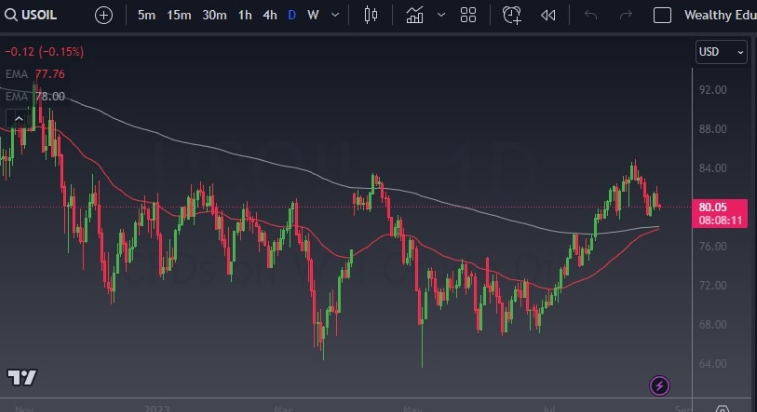The height and width of the screenshot is (412, 757).
Task: Switch to the 5m timeframe
Action: (146, 15)
